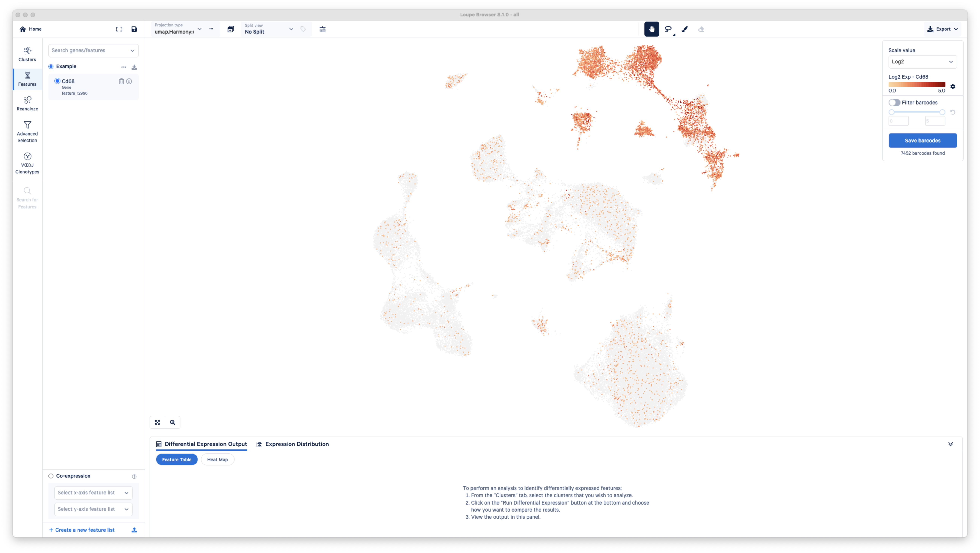980x553 pixels.
Task: Select the brush selection tool
Action: pyautogui.click(x=685, y=29)
